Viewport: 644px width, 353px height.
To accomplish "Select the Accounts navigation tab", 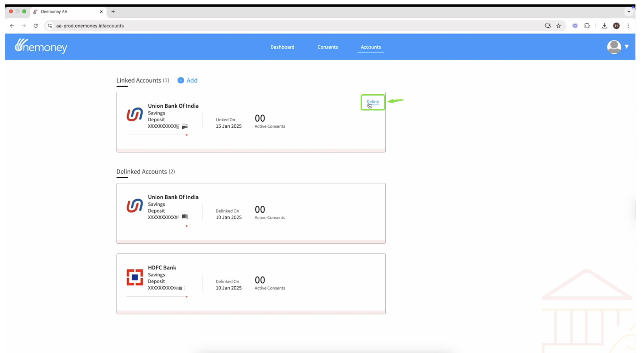I will pos(370,47).
